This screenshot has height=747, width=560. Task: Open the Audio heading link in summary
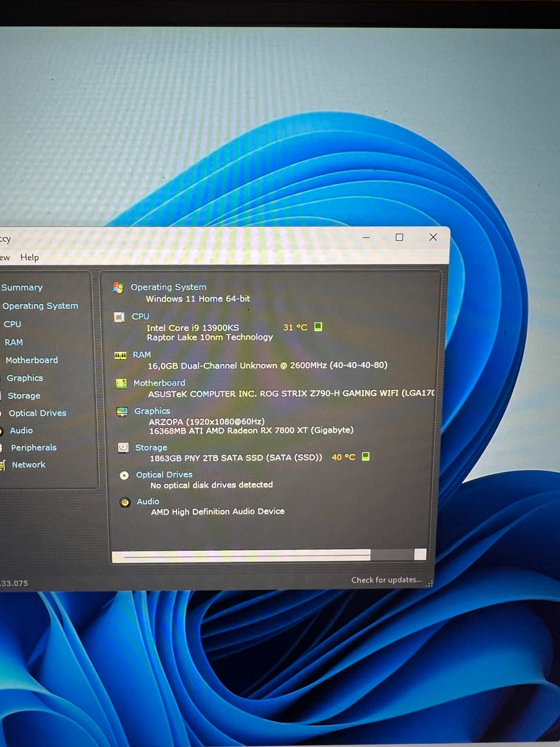tap(148, 501)
